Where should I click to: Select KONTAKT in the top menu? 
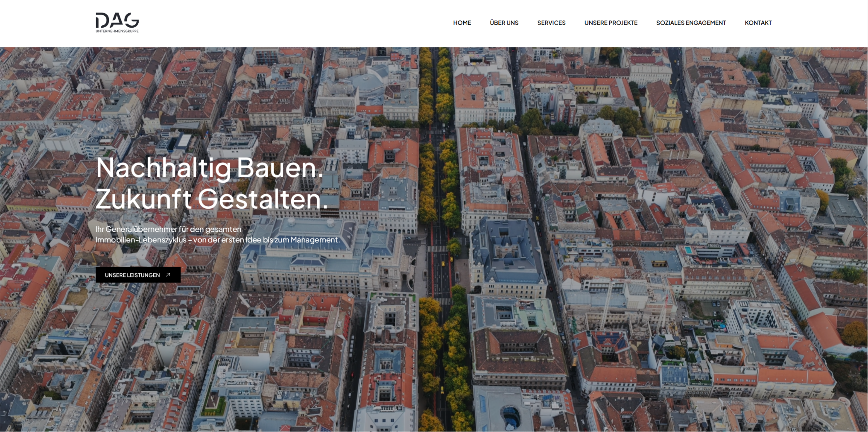tap(758, 23)
